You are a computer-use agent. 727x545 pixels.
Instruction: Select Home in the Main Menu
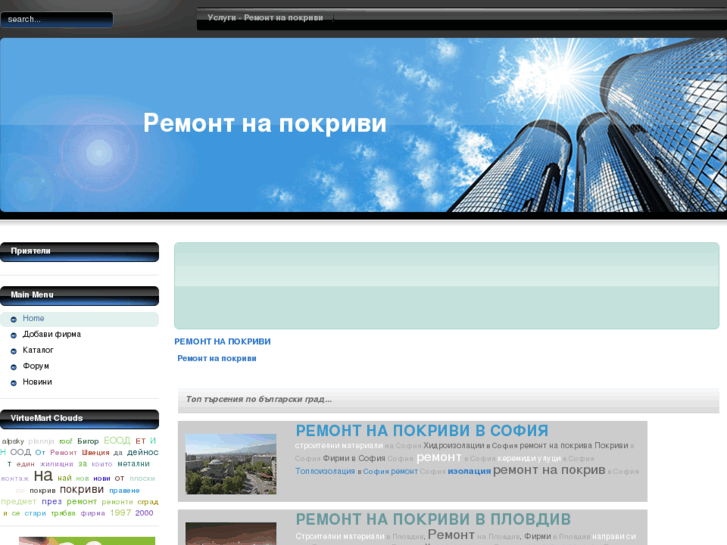coord(33,319)
